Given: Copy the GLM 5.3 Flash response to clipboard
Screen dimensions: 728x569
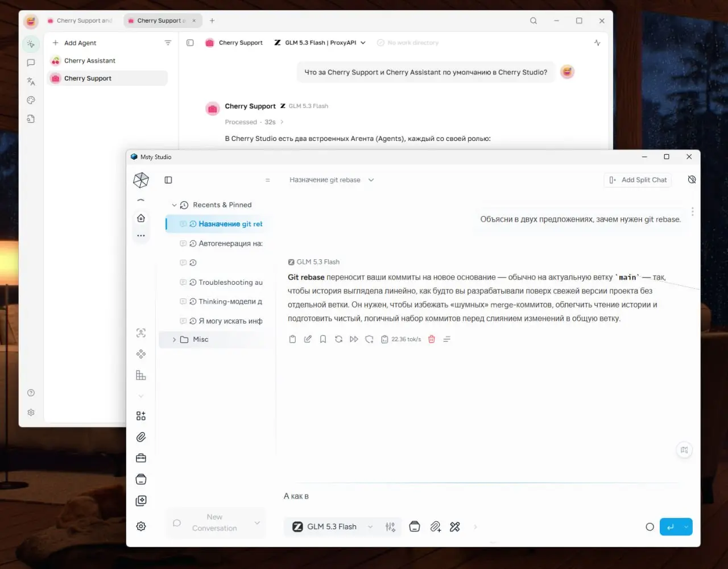Looking at the screenshot, I should 292,339.
